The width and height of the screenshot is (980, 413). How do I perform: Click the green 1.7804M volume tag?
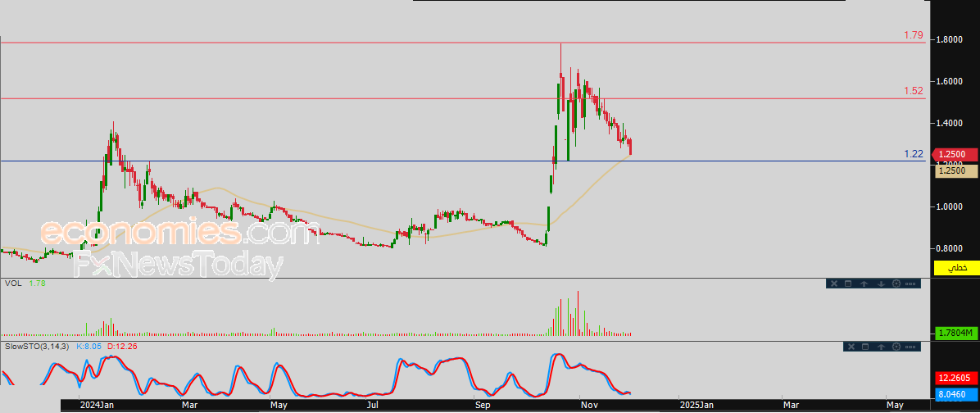pyautogui.click(x=955, y=333)
